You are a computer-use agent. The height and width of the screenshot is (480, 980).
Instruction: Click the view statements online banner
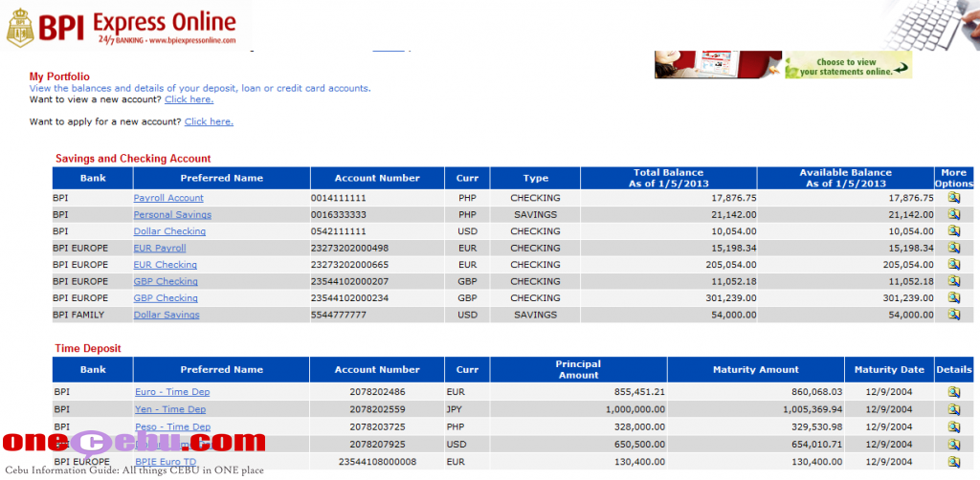(848, 65)
